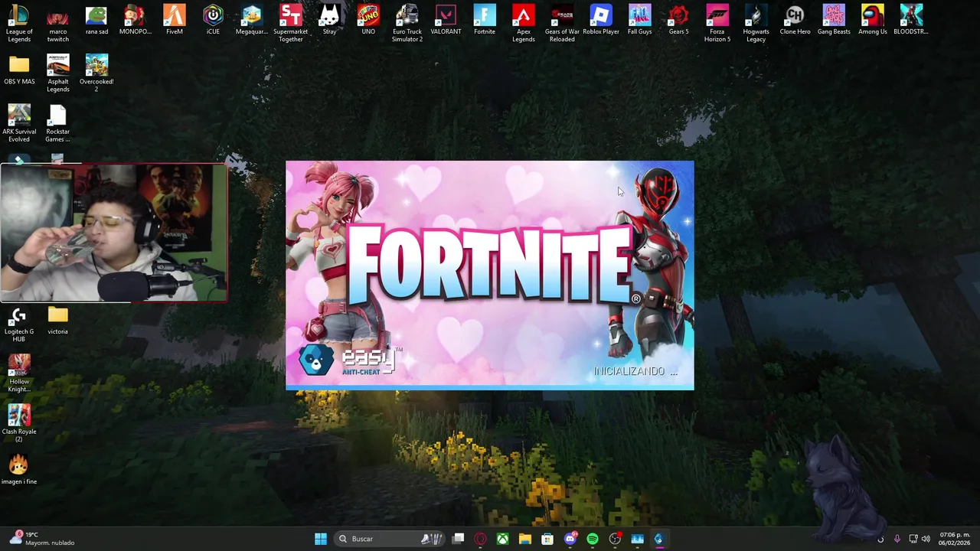Switch to Discord in the taskbar

570,539
